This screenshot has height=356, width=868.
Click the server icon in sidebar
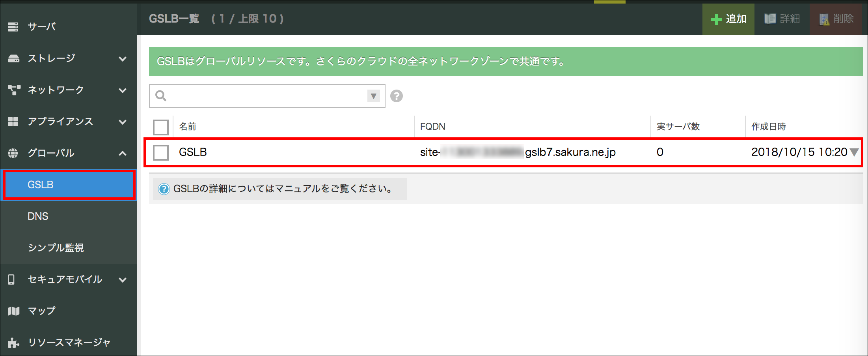click(x=13, y=27)
